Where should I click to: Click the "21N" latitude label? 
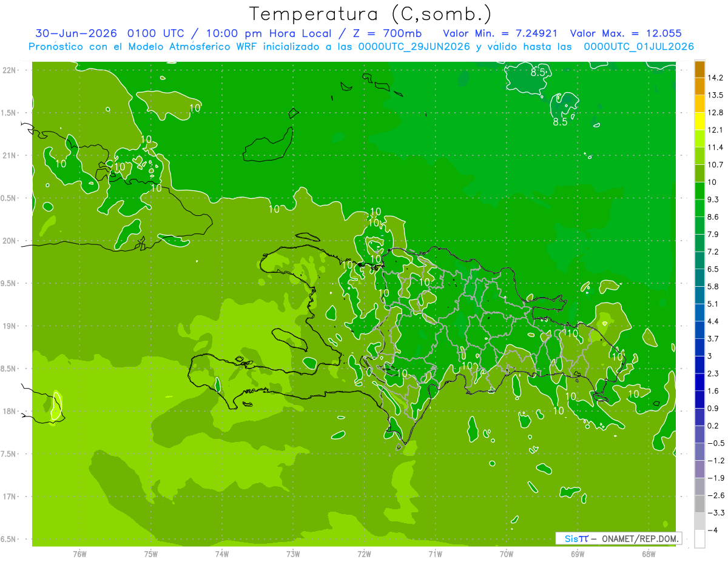[x=10, y=155]
